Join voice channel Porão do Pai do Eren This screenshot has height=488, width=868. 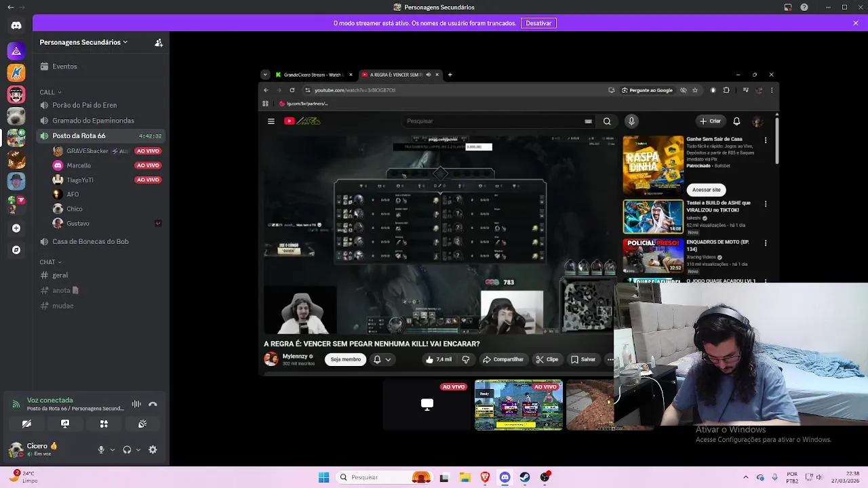click(102, 105)
